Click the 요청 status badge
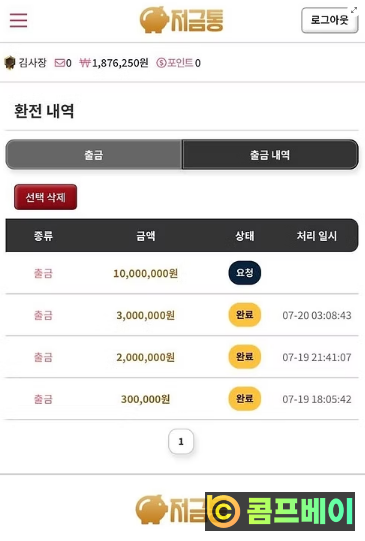 coord(245,273)
